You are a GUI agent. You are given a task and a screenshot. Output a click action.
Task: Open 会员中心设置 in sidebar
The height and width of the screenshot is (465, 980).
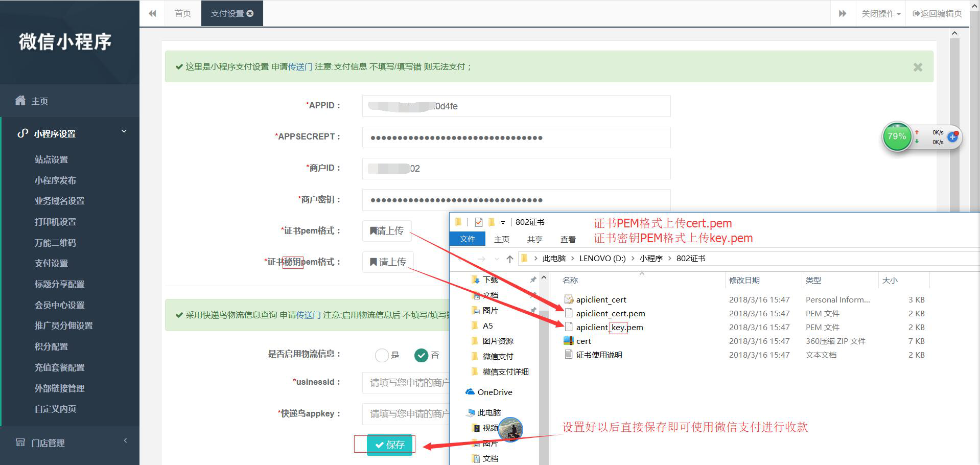[59, 305]
